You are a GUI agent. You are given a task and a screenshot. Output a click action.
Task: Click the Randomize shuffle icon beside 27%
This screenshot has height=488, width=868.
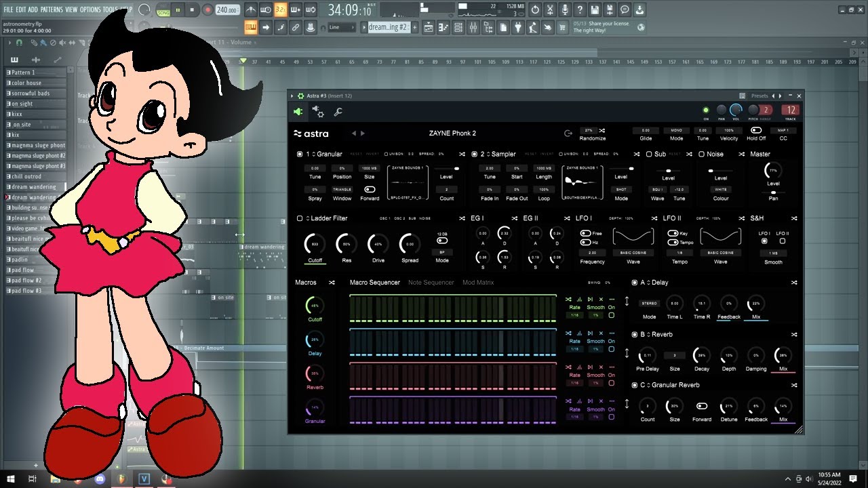[x=602, y=130]
